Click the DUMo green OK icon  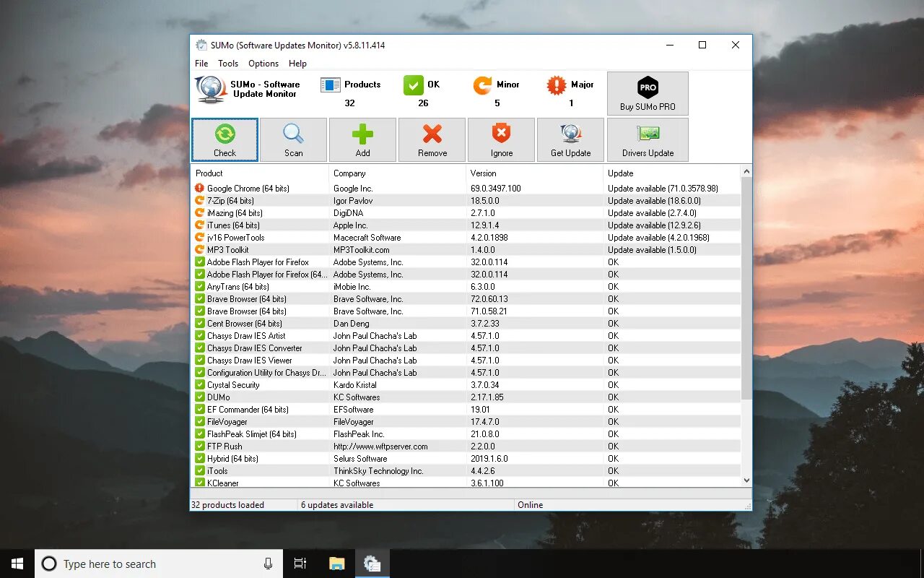(200, 397)
